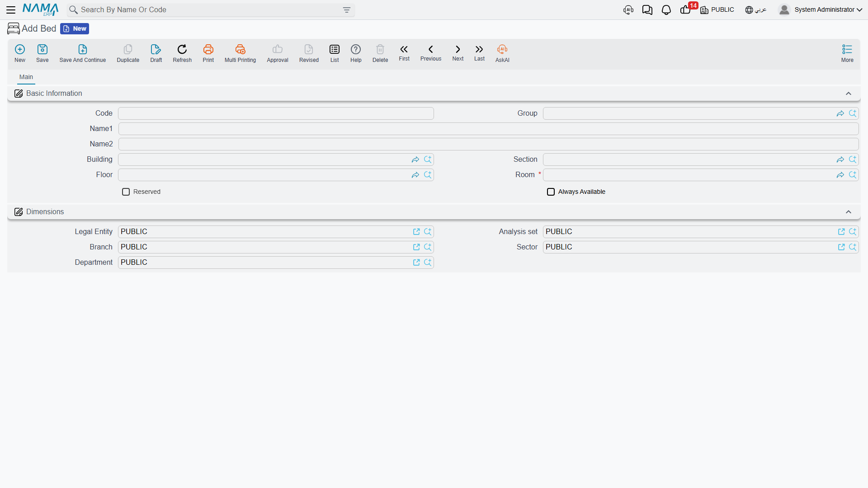
Task: Open Help
Action: click(356, 53)
